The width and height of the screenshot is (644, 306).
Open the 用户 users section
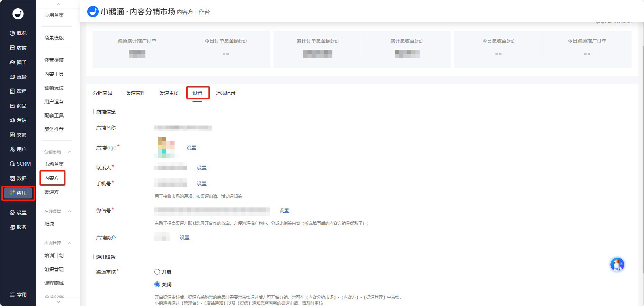(x=18, y=149)
